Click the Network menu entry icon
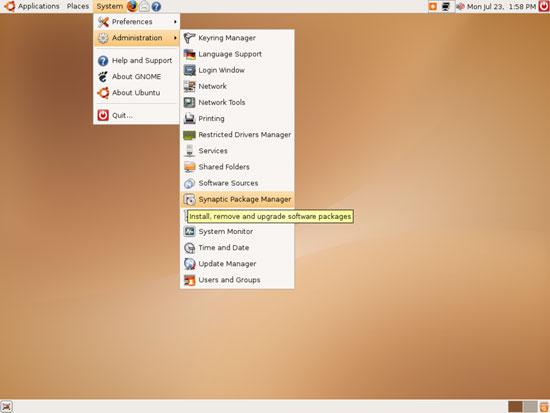 pos(189,86)
